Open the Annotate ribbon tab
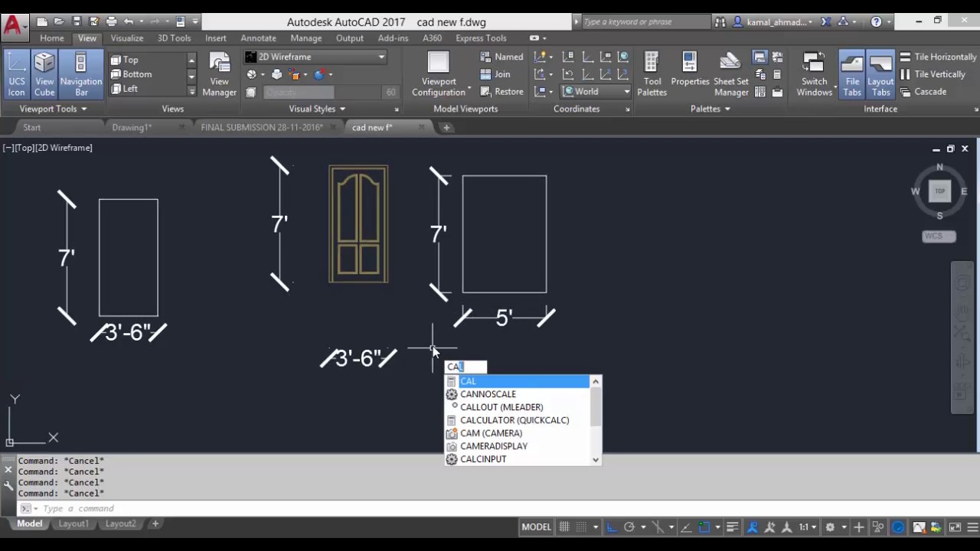This screenshot has height=551, width=980. click(258, 38)
